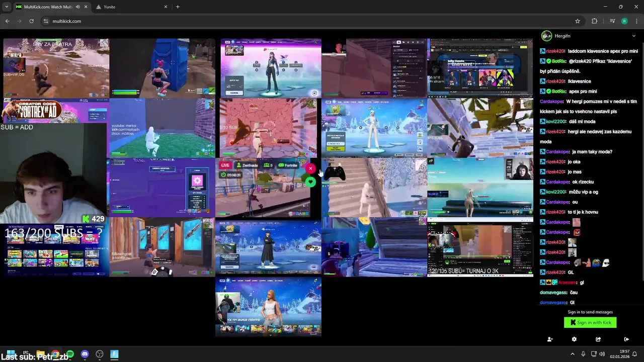The width and height of the screenshot is (644, 362).
Task: Open the media control icon in Chrome toolbar
Action: 612,21
